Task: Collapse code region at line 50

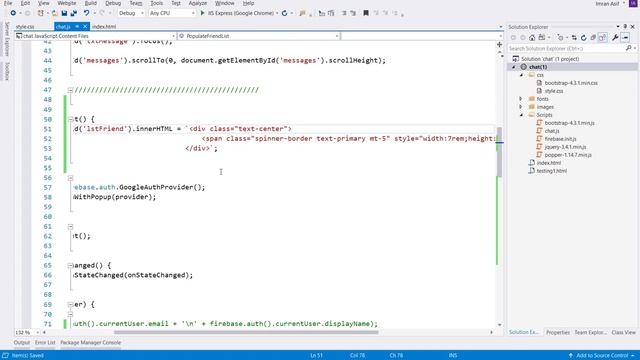Action: pos(70,119)
